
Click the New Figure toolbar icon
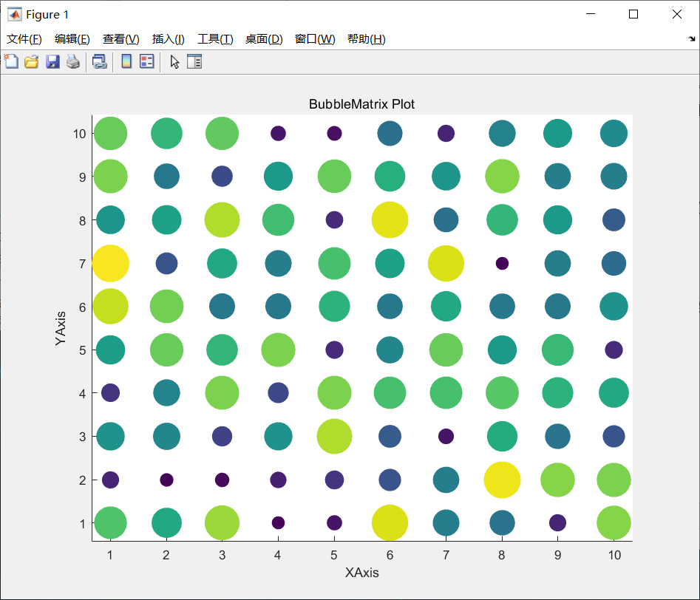pos(10,61)
